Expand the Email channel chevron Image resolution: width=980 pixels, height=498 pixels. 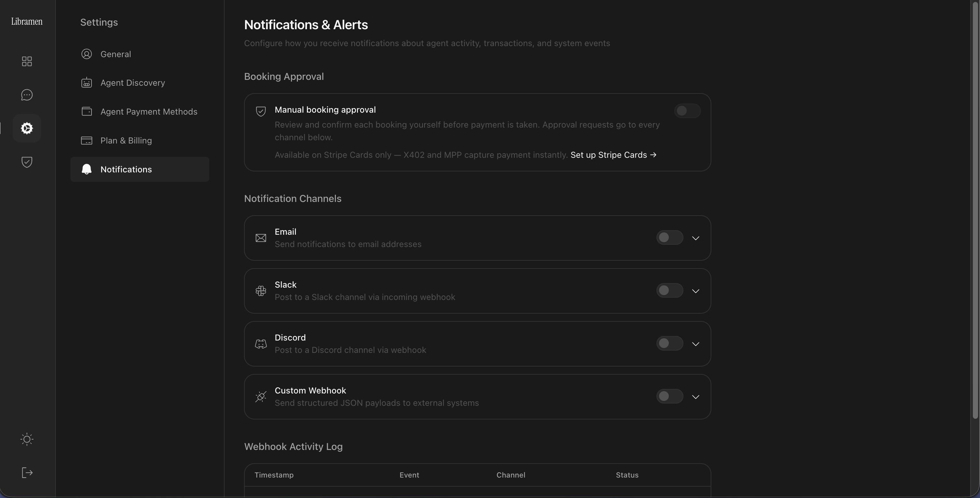point(695,238)
